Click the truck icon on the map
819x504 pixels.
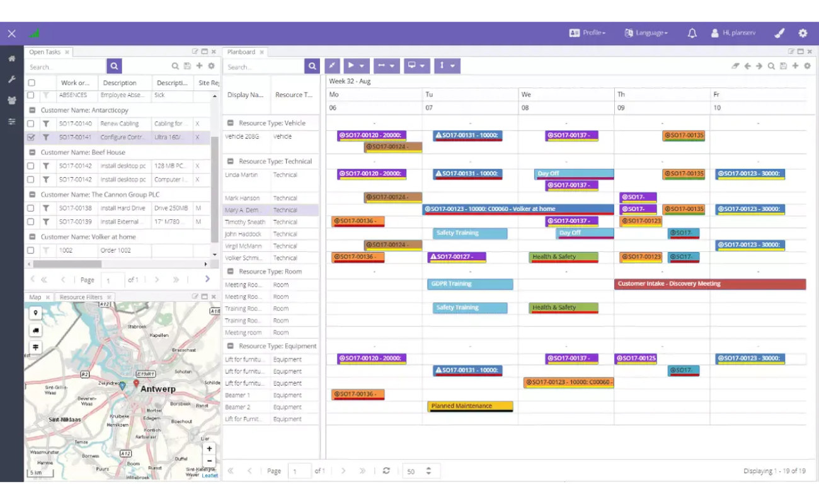pyautogui.click(x=35, y=330)
